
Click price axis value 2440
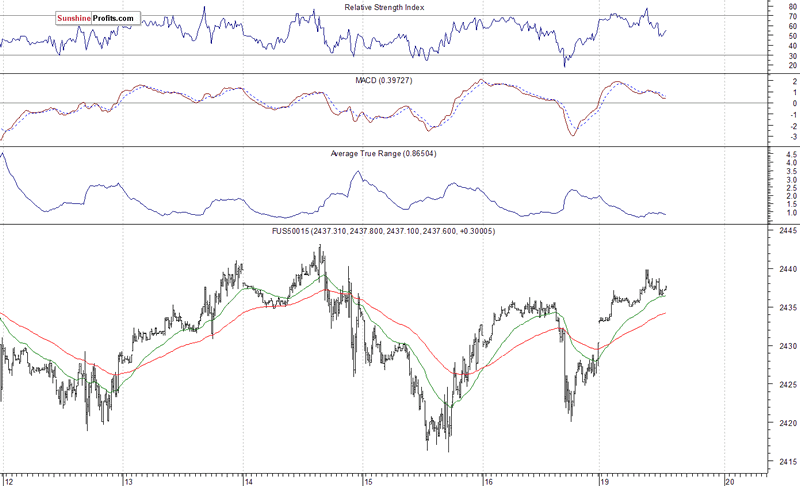coord(787,269)
